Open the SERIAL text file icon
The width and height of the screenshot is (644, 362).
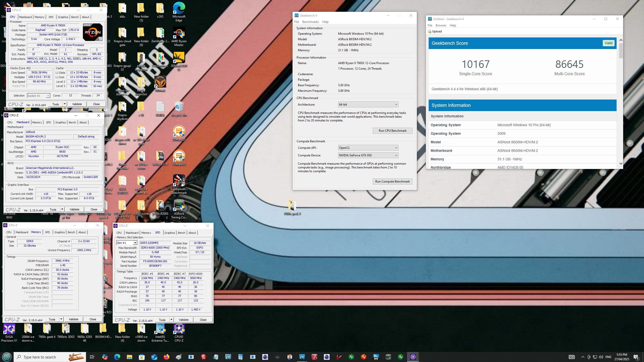click(x=160, y=109)
